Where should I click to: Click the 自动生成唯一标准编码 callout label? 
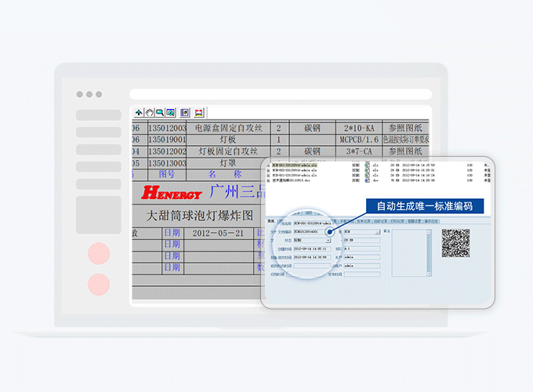(424, 206)
